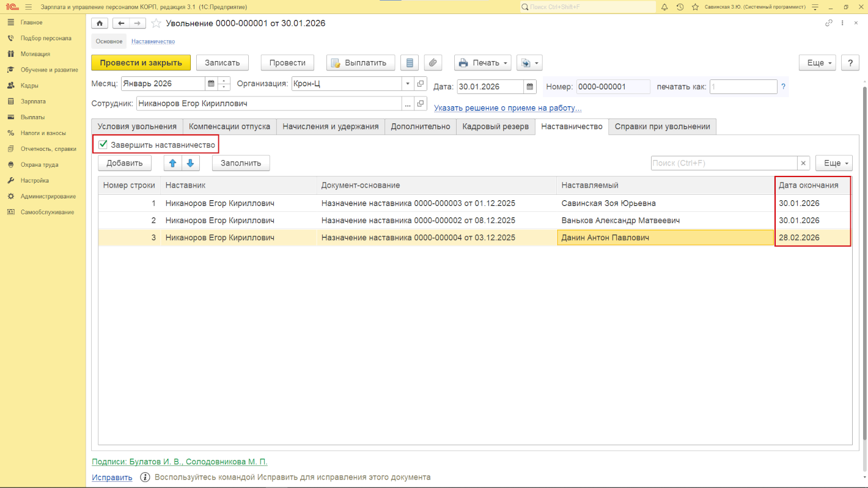The height and width of the screenshot is (488, 868).
Task: Move row down with blue arrow
Action: pyautogui.click(x=190, y=163)
